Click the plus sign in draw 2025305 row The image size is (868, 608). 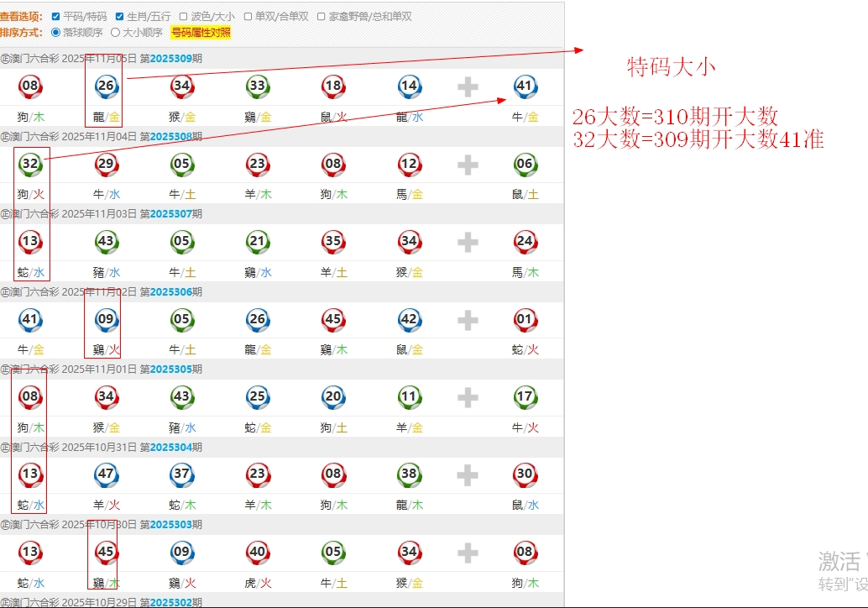pos(468,397)
